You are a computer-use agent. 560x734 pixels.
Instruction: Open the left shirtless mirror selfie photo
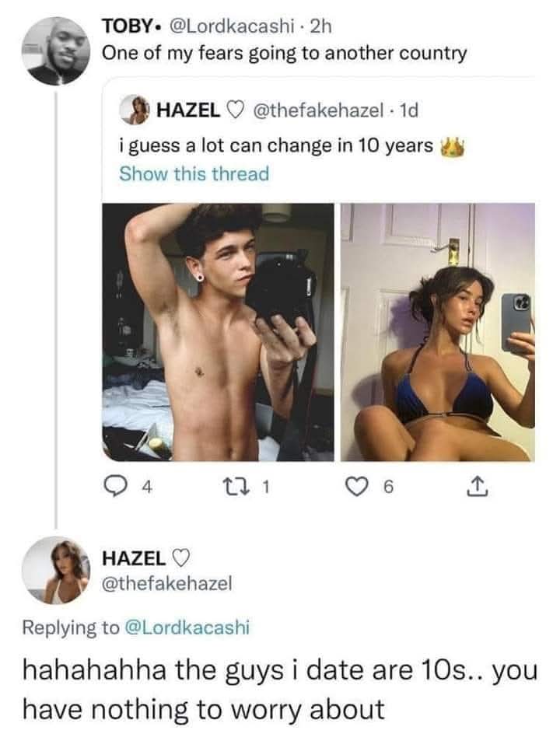point(218,332)
